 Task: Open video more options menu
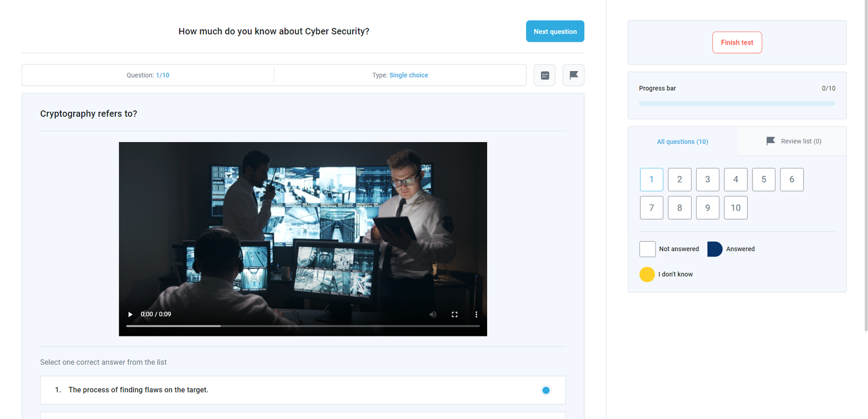tap(476, 314)
